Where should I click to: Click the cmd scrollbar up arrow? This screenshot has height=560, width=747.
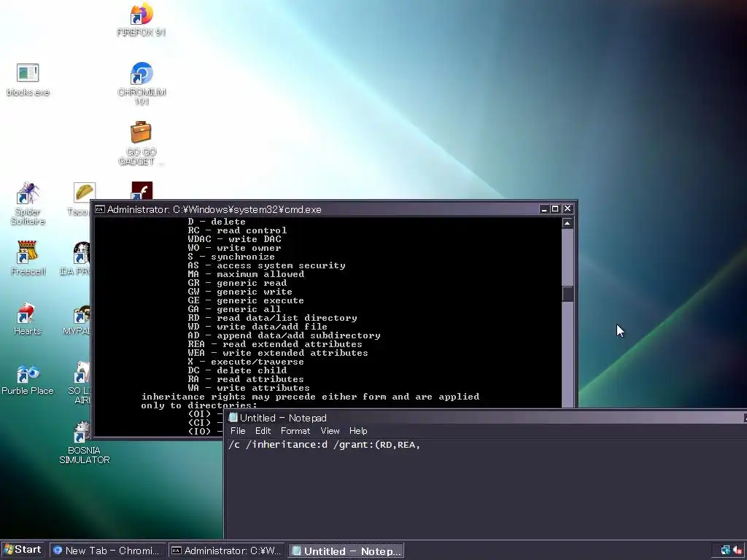coord(568,223)
